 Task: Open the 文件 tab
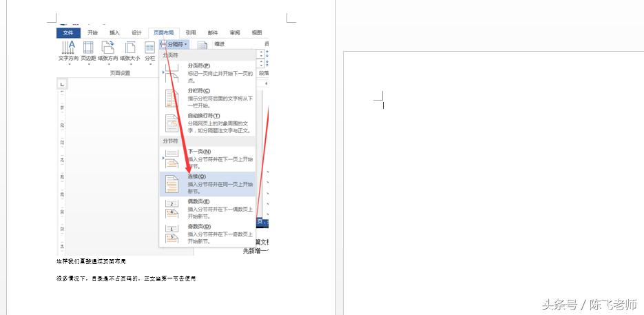click(x=68, y=33)
